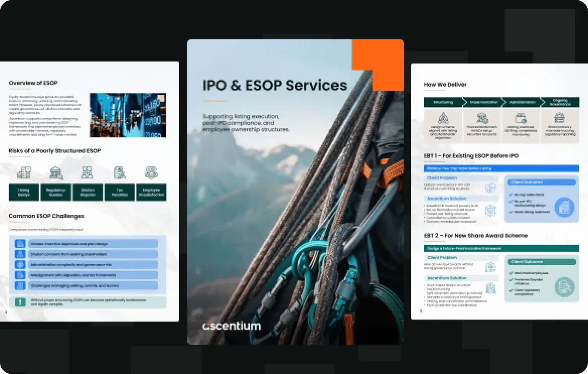Click the first checkmark in EBT 1 outcome

511,195
